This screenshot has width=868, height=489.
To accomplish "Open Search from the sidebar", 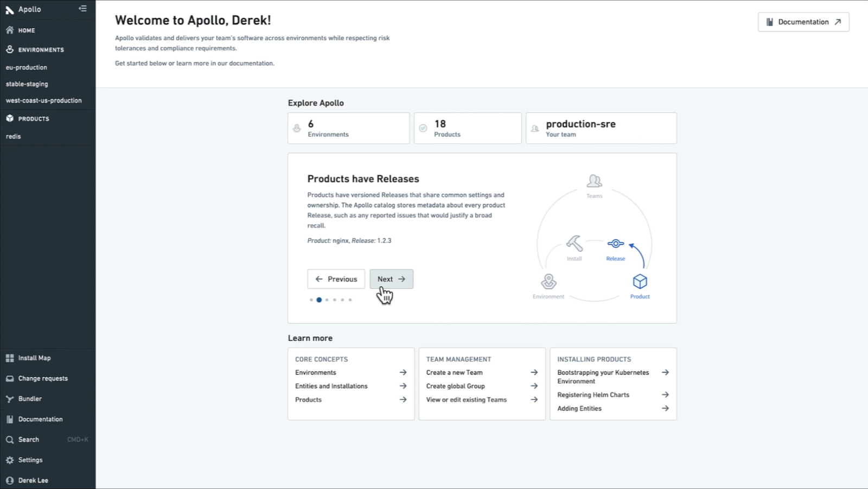I will tap(28, 440).
